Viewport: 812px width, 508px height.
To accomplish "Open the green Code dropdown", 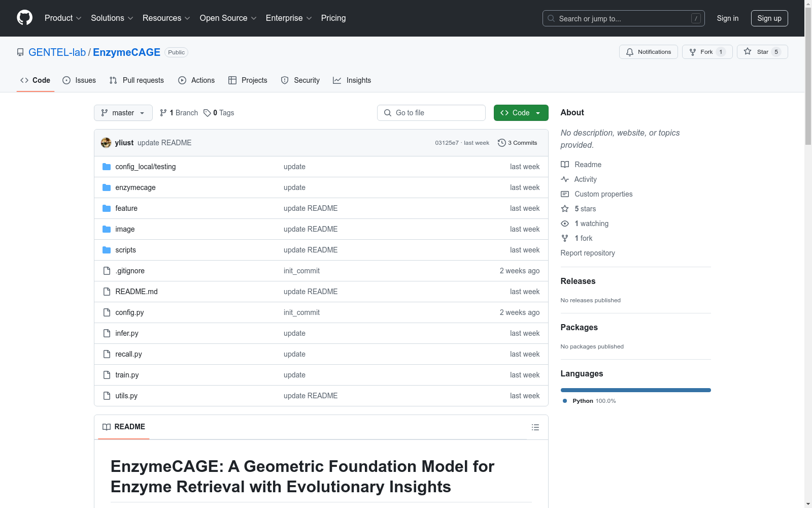I will (521, 113).
